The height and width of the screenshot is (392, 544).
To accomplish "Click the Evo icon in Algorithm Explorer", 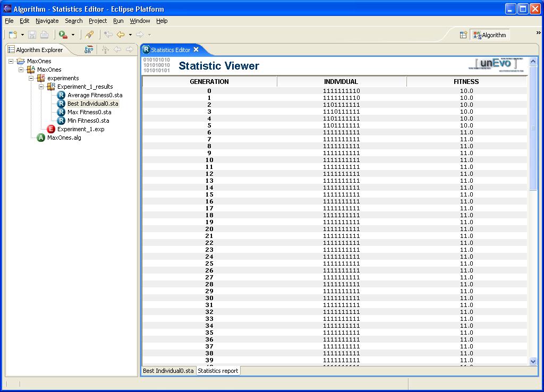I will point(89,49).
